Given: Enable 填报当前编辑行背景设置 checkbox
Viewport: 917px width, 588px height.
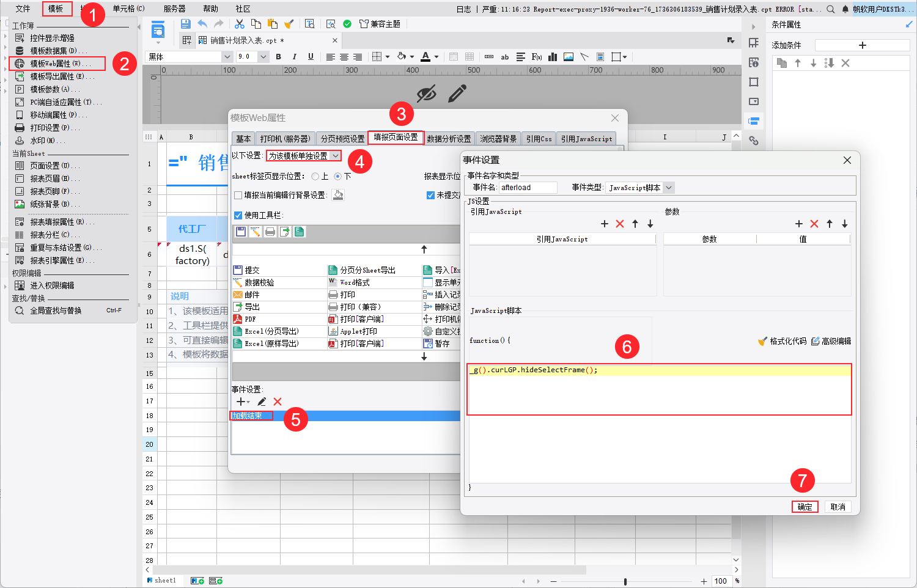Looking at the screenshot, I should (238, 196).
